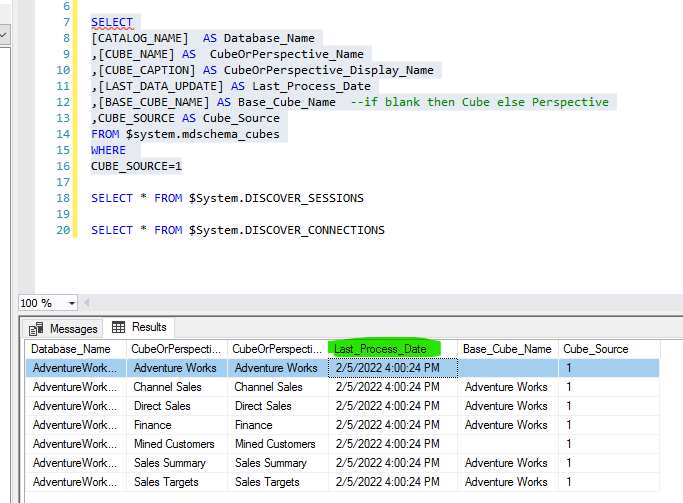
Task: Click the Cube_Source column header
Action: point(609,349)
